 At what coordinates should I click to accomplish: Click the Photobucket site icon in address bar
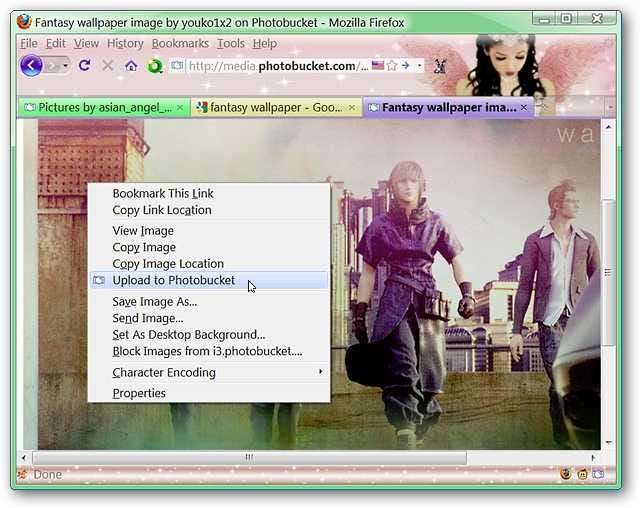177,65
